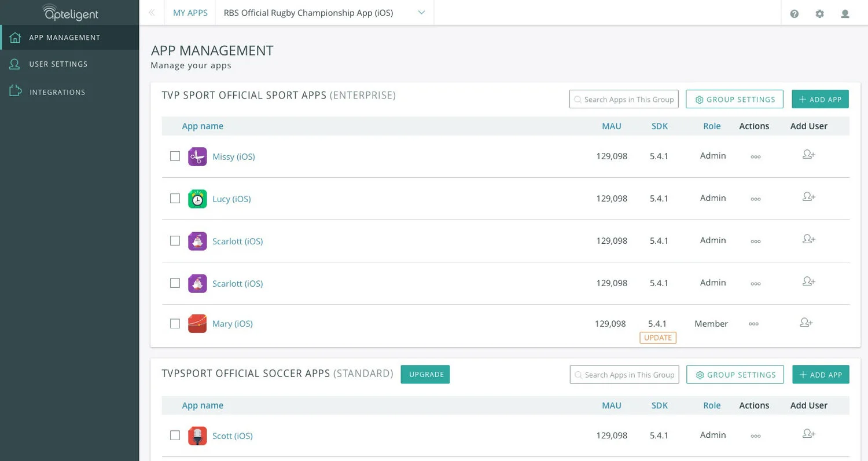Open Group Settings for Sport Apps
The image size is (868, 461).
point(735,99)
